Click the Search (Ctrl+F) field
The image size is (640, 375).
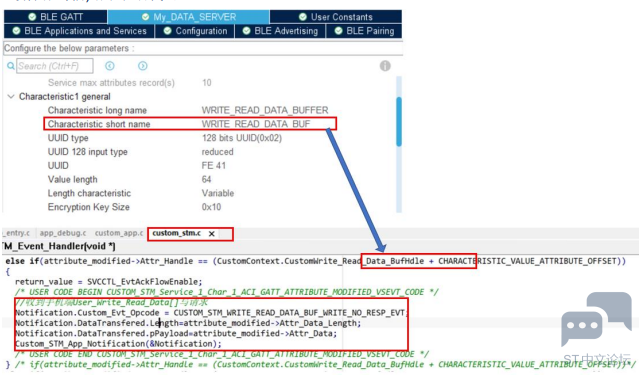tap(55, 66)
